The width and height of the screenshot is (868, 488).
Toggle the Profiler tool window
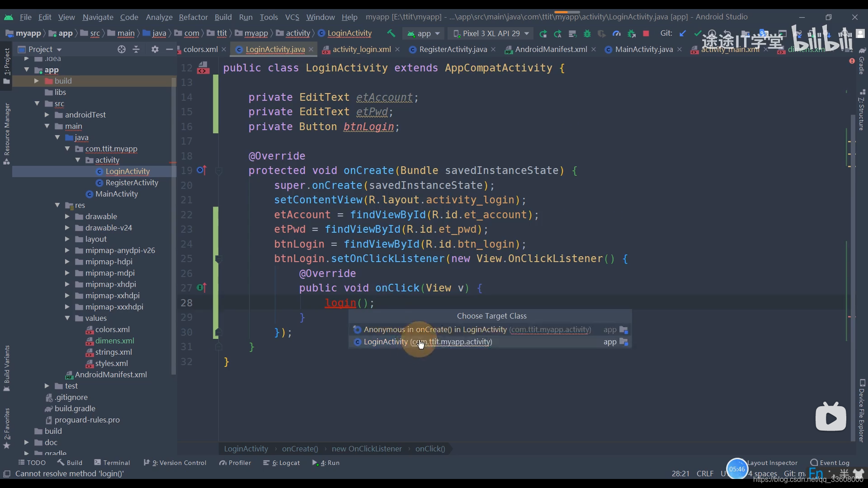click(235, 463)
